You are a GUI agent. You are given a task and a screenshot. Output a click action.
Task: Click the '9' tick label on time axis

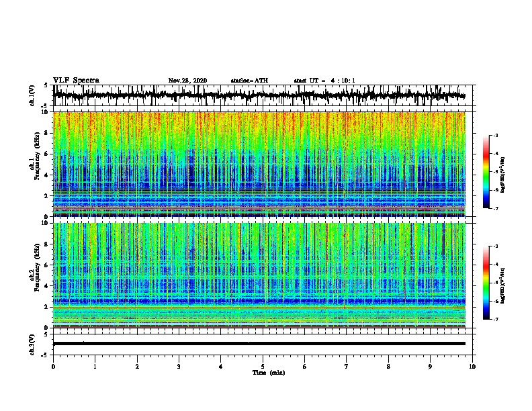[x=430, y=367]
